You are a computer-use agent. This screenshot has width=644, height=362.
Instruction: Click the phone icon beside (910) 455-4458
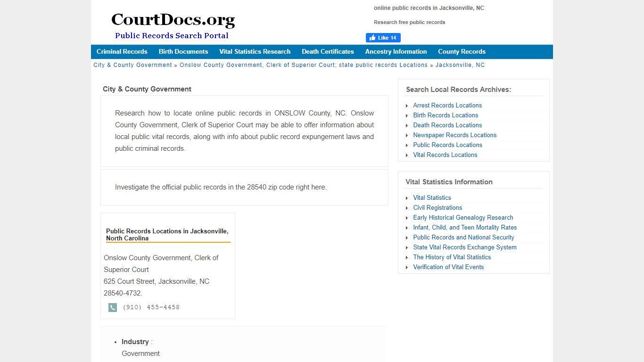click(113, 307)
